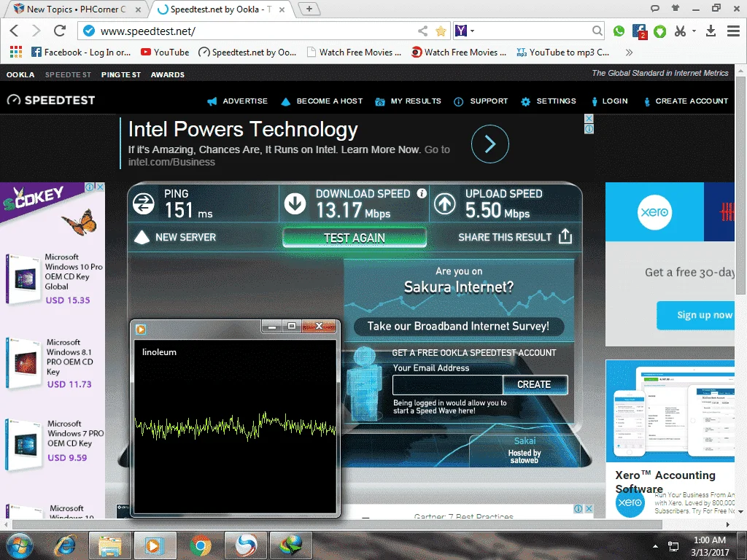The height and width of the screenshot is (560, 747).
Task: Open Windows 8.1 PRO OEM CD Key ad
Action: (50, 363)
